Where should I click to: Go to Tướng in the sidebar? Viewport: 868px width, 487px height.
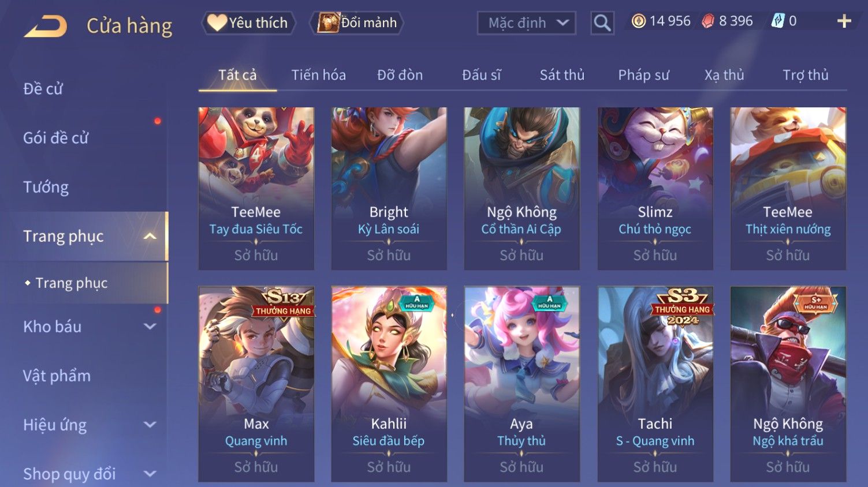46,187
